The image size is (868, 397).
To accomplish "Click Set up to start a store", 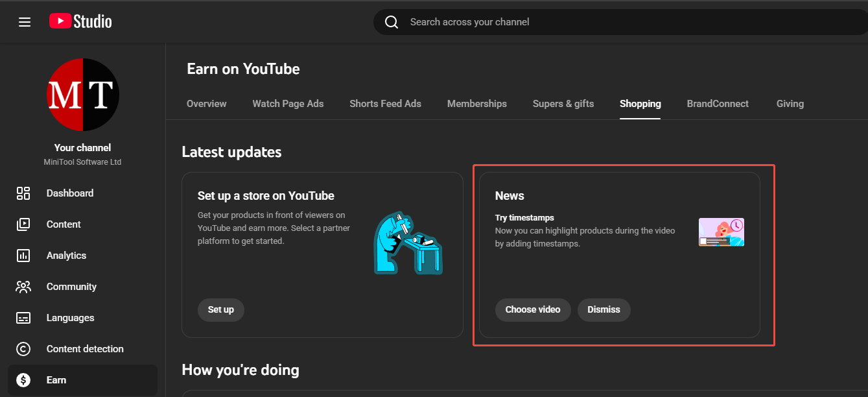I will pos(220,309).
